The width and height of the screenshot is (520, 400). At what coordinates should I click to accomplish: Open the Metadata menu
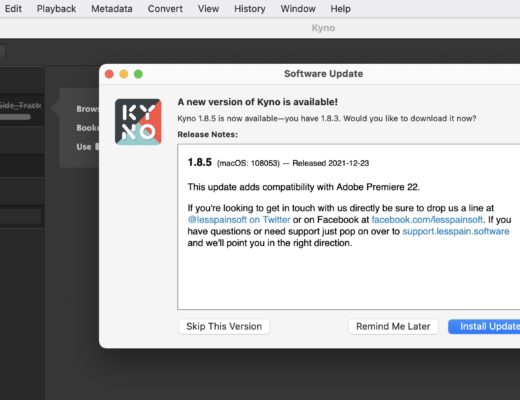coord(112,9)
